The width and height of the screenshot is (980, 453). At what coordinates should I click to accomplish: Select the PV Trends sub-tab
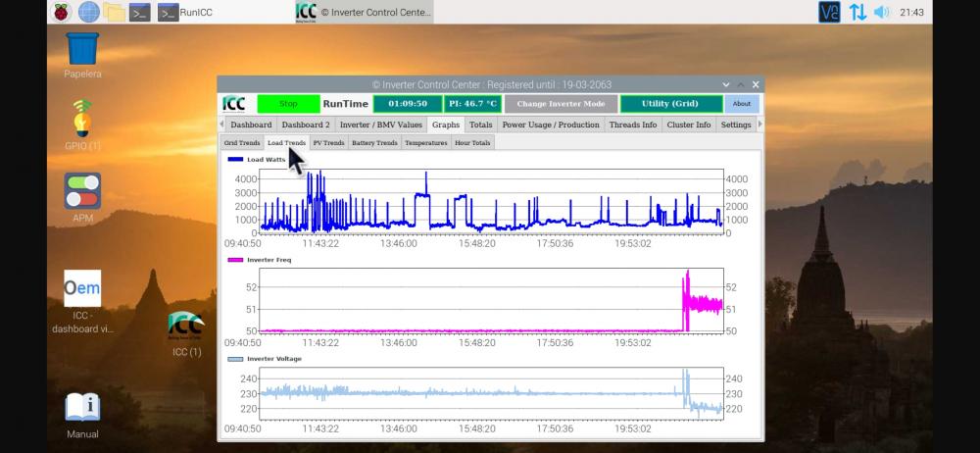tap(328, 142)
